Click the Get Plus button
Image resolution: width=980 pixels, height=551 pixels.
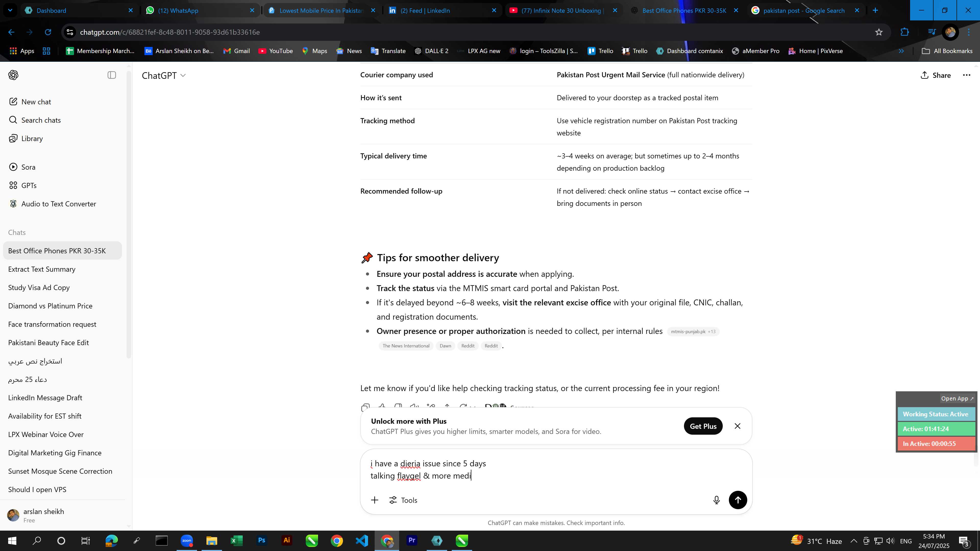pos(703,426)
